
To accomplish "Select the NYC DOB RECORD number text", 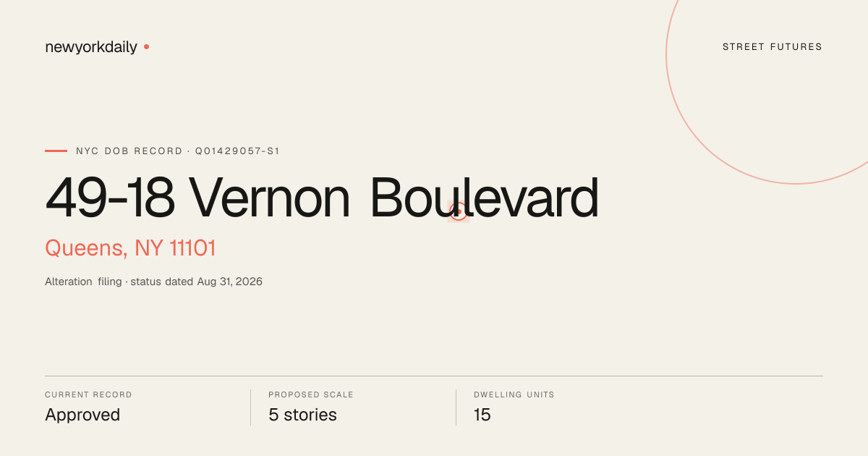I will tap(178, 151).
